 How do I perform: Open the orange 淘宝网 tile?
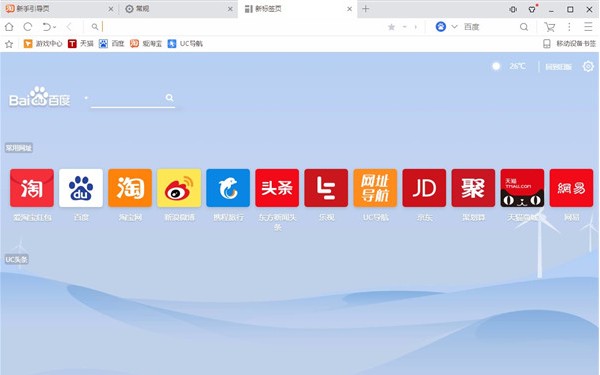(130, 188)
